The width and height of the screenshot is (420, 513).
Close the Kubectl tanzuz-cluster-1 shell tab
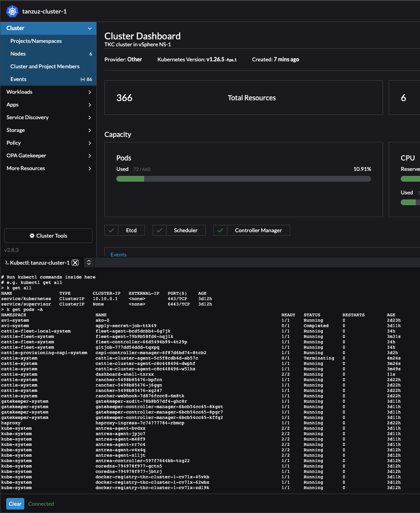coord(75,263)
